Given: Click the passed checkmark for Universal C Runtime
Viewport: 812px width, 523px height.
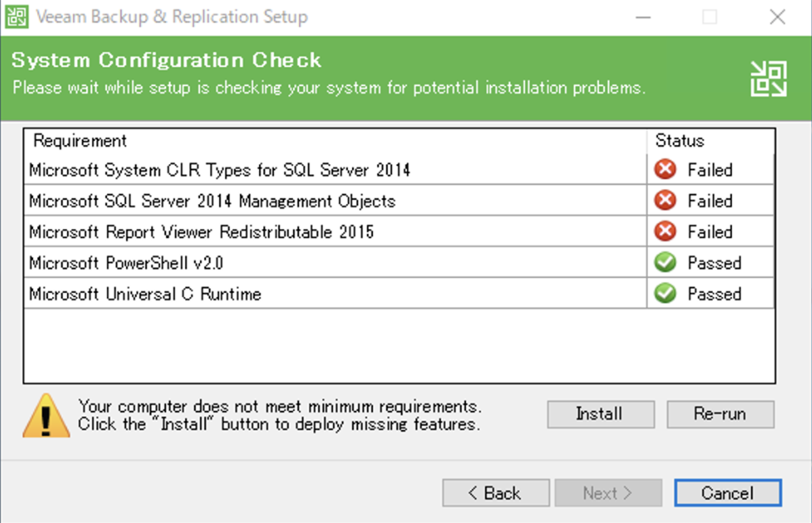Looking at the screenshot, I should point(665,294).
